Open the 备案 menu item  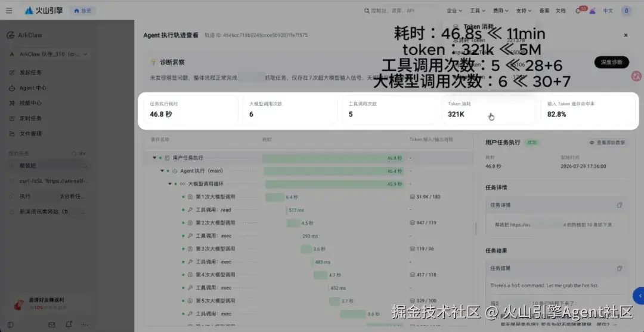[544, 11]
